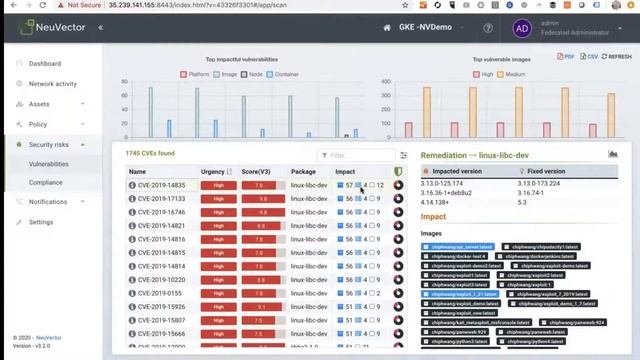Click info icon for CVE-2019-16746
640x360 pixels.
point(132,212)
